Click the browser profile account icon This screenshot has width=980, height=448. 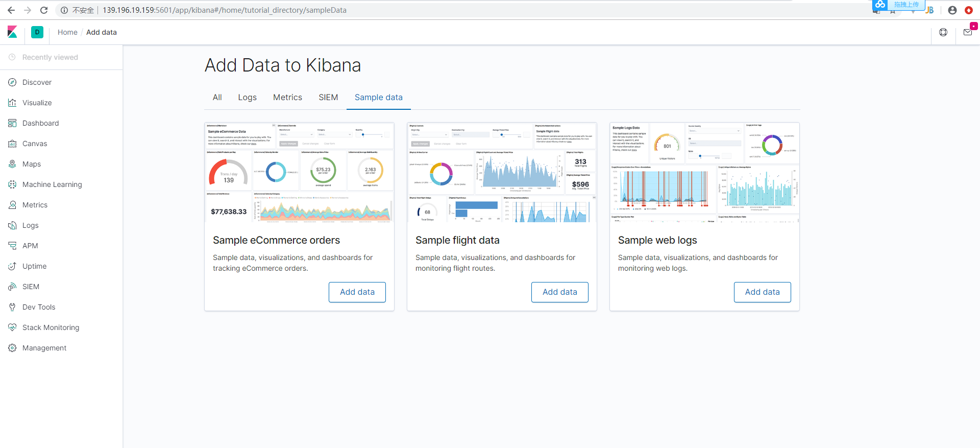tap(952, 10)
